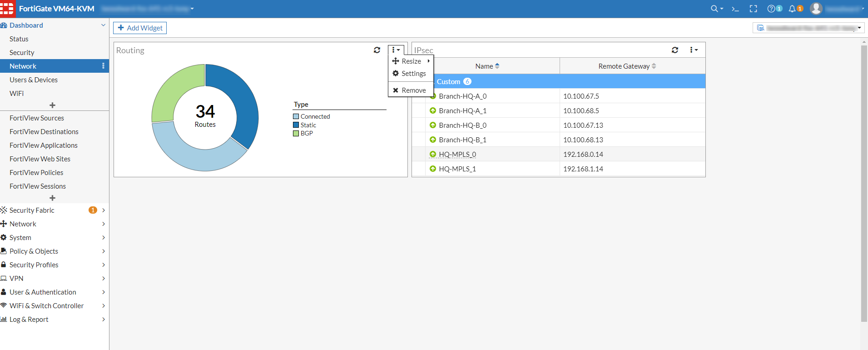Click the Security Fabric notification badge
Image resolution: width=868 pixels, height=350 pixels.
tap(93, 210)
